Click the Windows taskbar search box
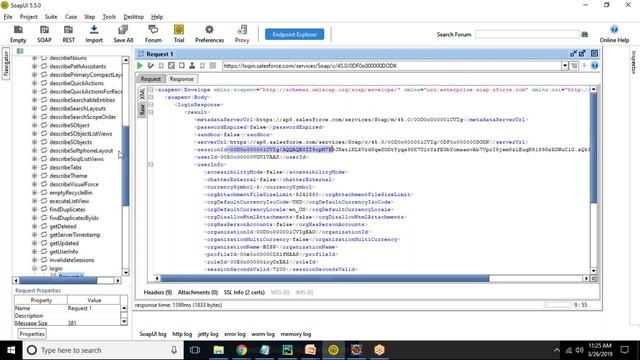The height and width of the screenshot is (360, 640). pos(102,350)
